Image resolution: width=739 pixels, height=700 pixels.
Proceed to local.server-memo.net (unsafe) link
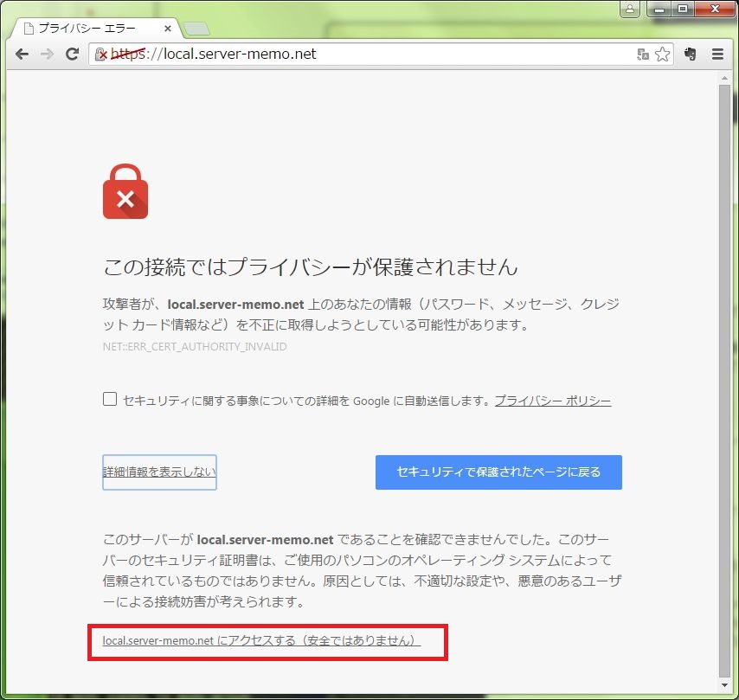pos(261,640)
